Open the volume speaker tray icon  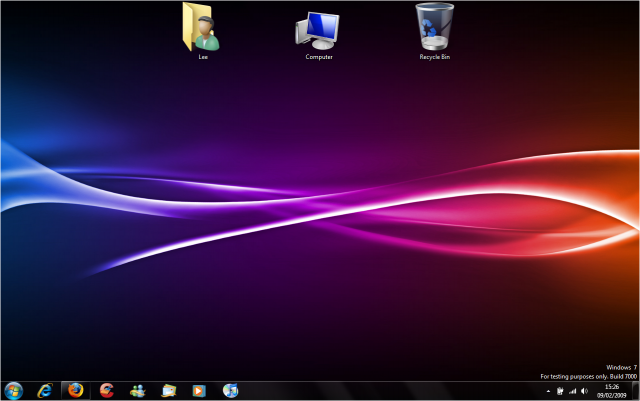584,391
